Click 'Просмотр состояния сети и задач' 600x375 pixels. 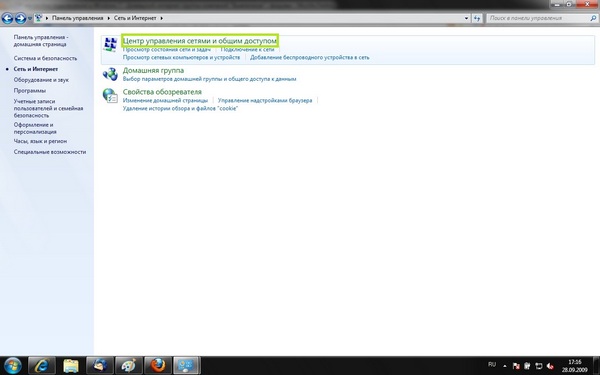coord(166,49)
